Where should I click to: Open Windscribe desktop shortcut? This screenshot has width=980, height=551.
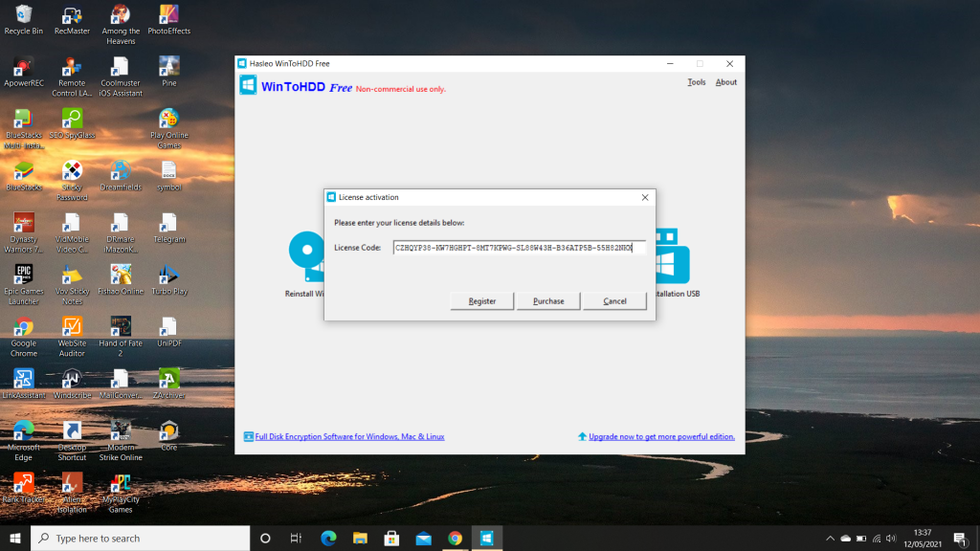[x=72, y=385]
